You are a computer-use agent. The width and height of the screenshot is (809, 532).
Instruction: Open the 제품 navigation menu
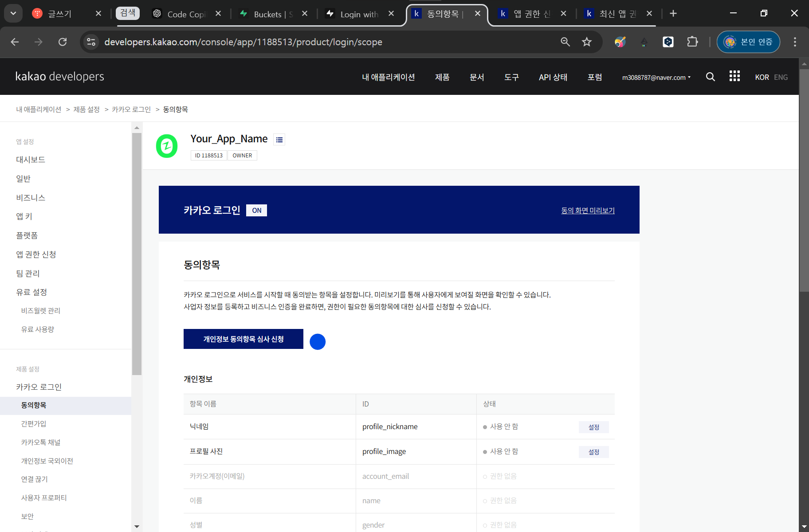click(442, 77)
